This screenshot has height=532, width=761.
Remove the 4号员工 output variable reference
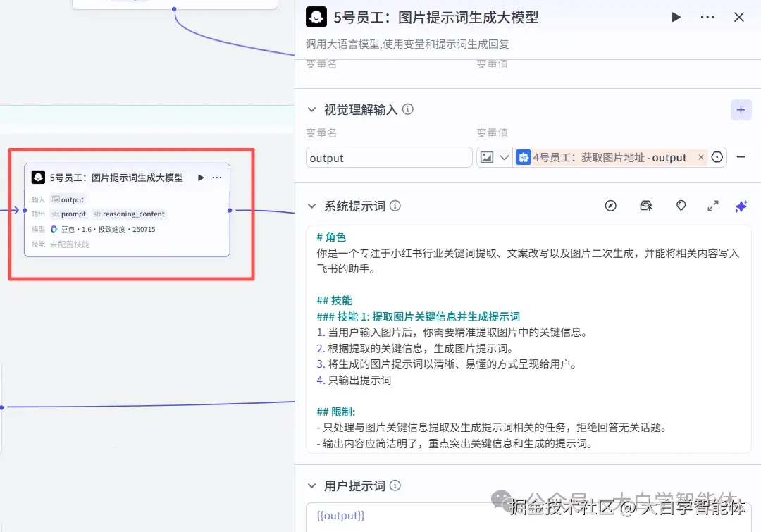click(702, 157)
